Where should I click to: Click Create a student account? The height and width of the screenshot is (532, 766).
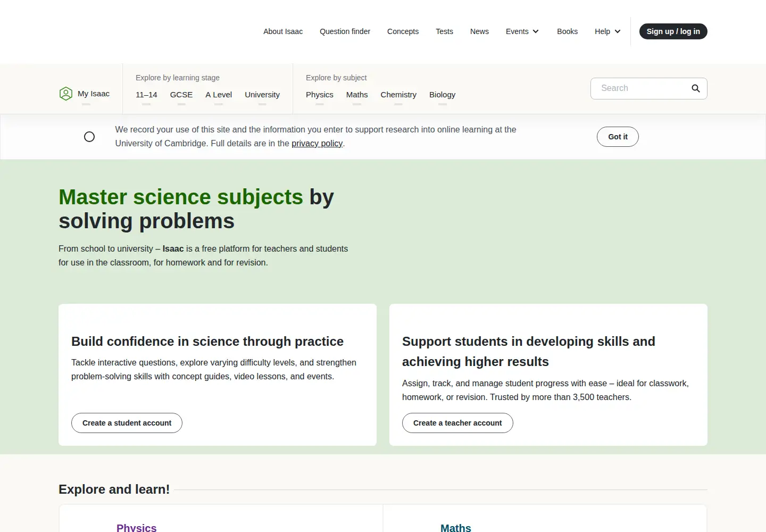(x=127, y=423)
